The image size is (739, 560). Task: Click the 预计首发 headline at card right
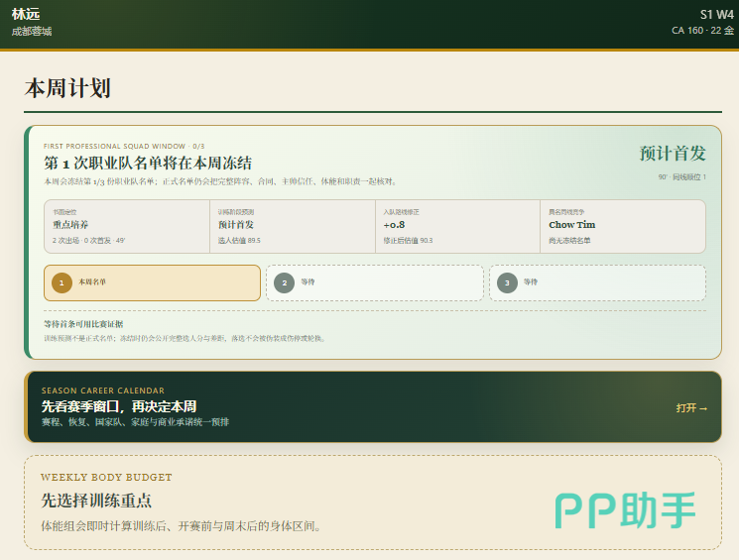(673, 154)
